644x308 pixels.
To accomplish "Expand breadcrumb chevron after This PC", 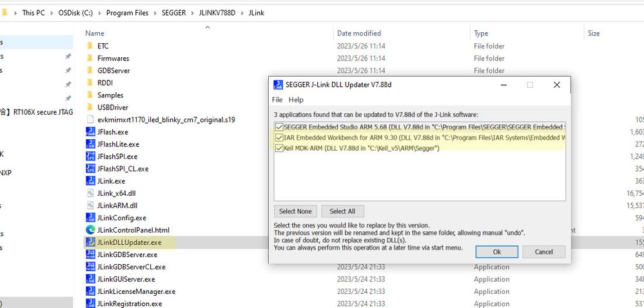I will 51,13.
